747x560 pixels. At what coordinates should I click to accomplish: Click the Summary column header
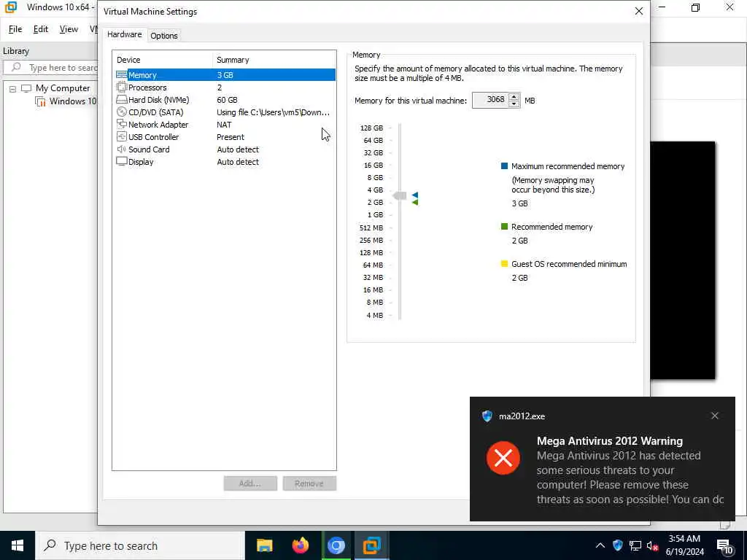point(274,60)
